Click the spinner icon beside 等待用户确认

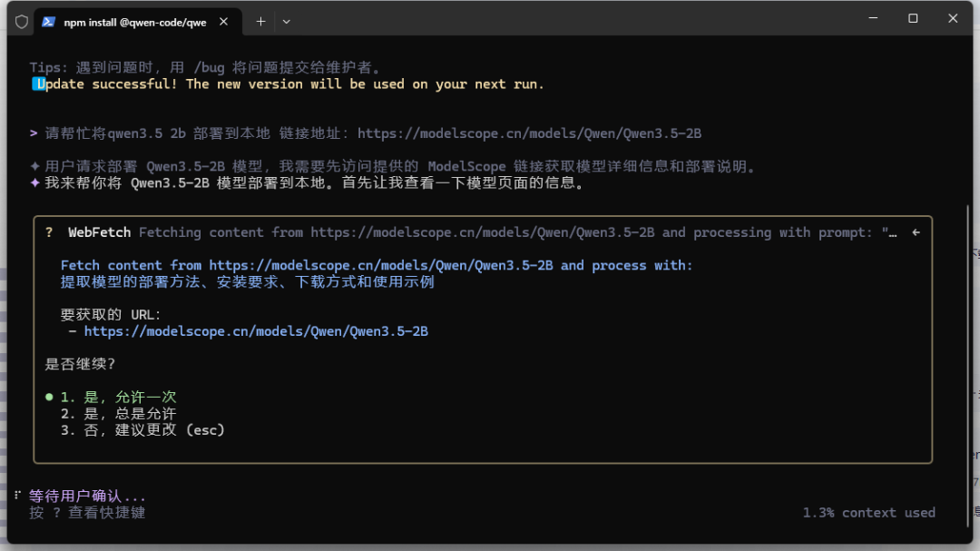pos(17,496)
